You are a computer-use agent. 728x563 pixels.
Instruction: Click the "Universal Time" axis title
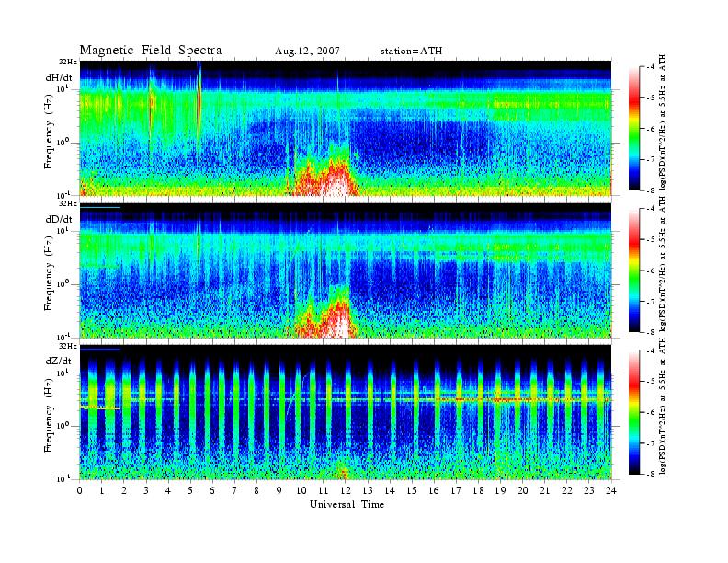[x=347, y=504]
